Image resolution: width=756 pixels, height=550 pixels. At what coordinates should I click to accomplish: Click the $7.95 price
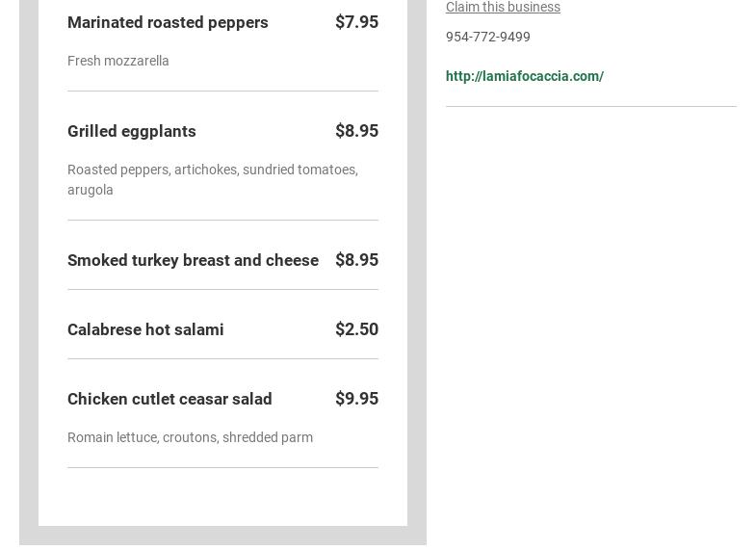coord(356,22)
